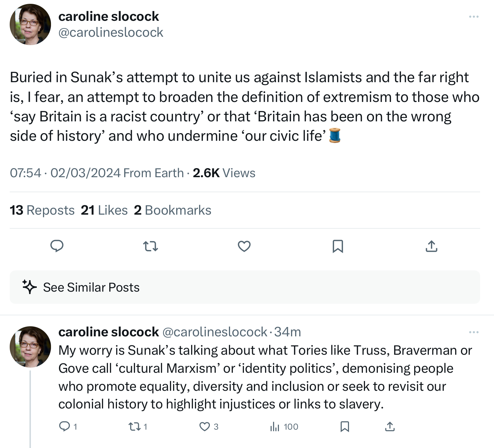
Task: Share the main post
Action: [431, 246]
